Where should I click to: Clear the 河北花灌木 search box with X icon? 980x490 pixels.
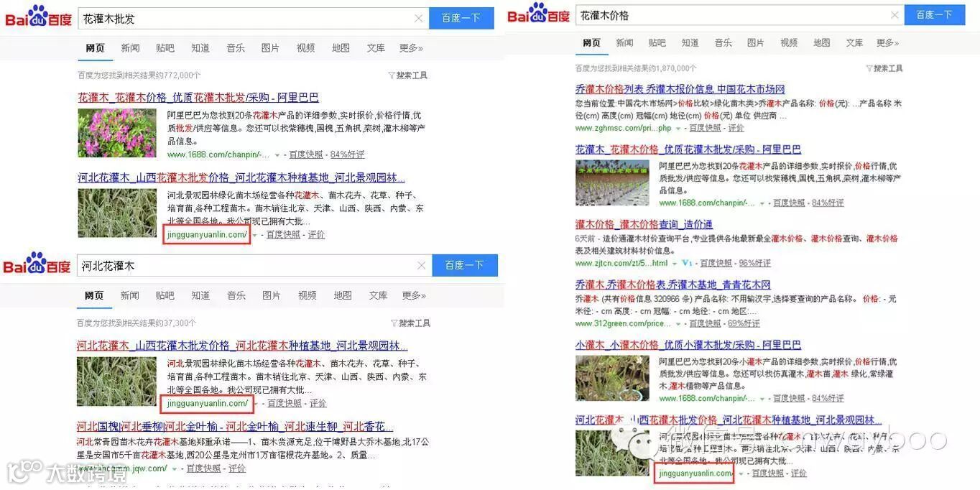[422, 266]
